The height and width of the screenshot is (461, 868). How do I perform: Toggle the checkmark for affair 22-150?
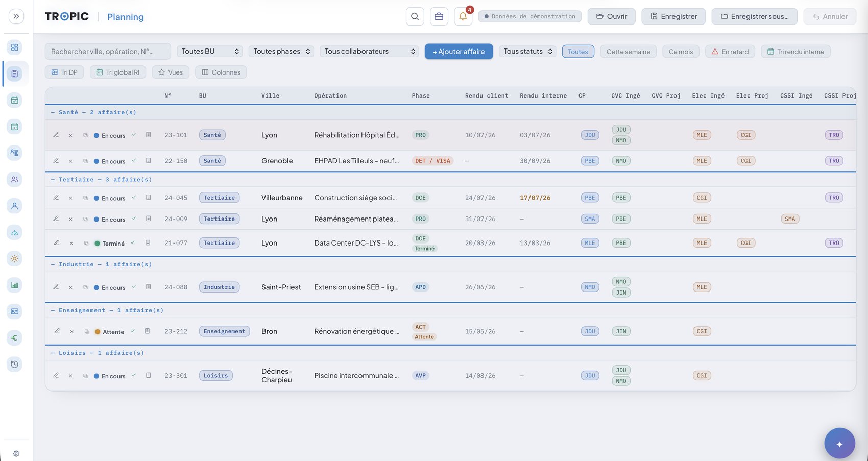coord(134,160)
